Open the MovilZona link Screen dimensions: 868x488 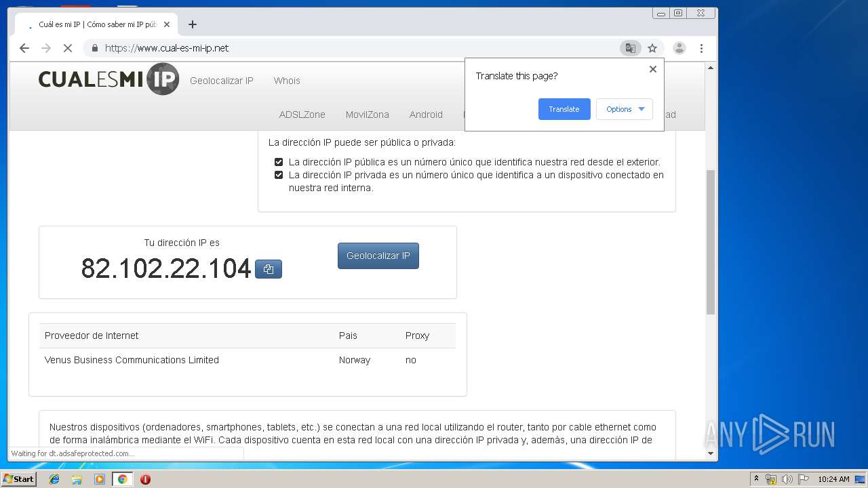pyautogui.click(x=368, y=115)
